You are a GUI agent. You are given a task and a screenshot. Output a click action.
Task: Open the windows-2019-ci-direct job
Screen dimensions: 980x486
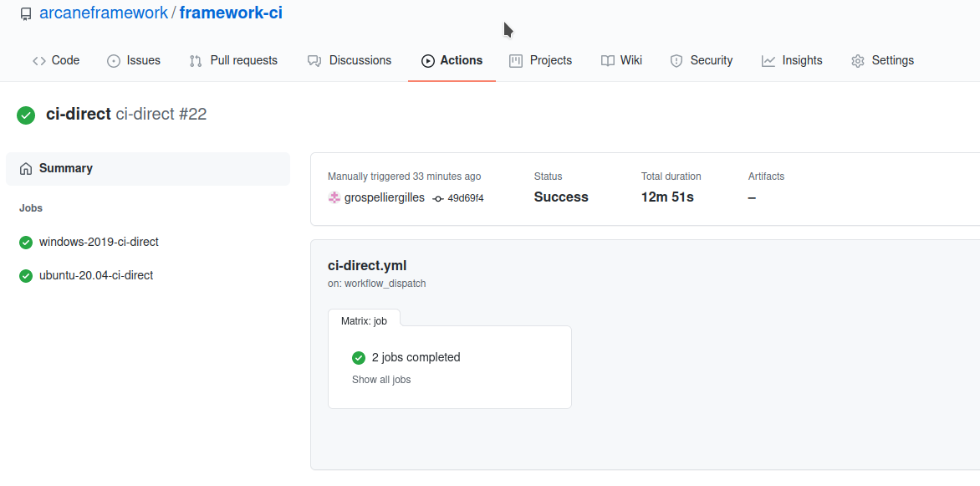99,242
